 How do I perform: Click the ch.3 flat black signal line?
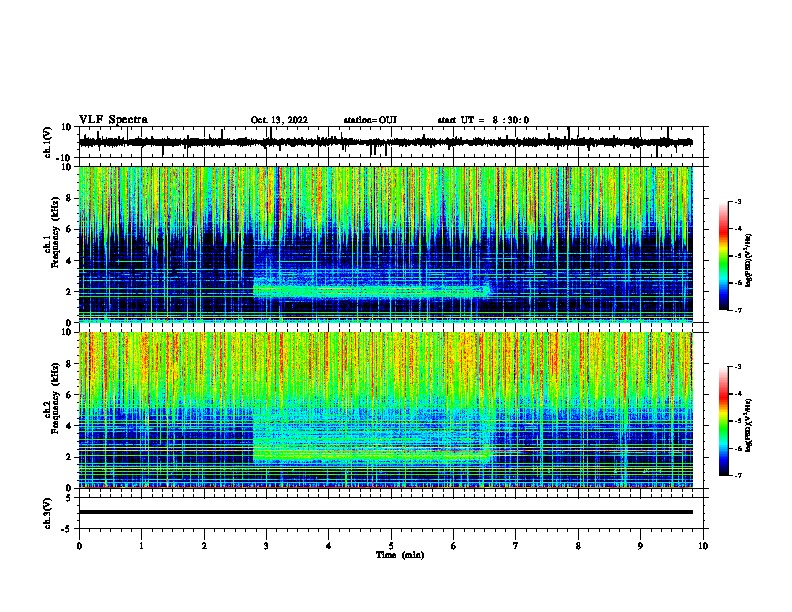(x=385, y=512)
